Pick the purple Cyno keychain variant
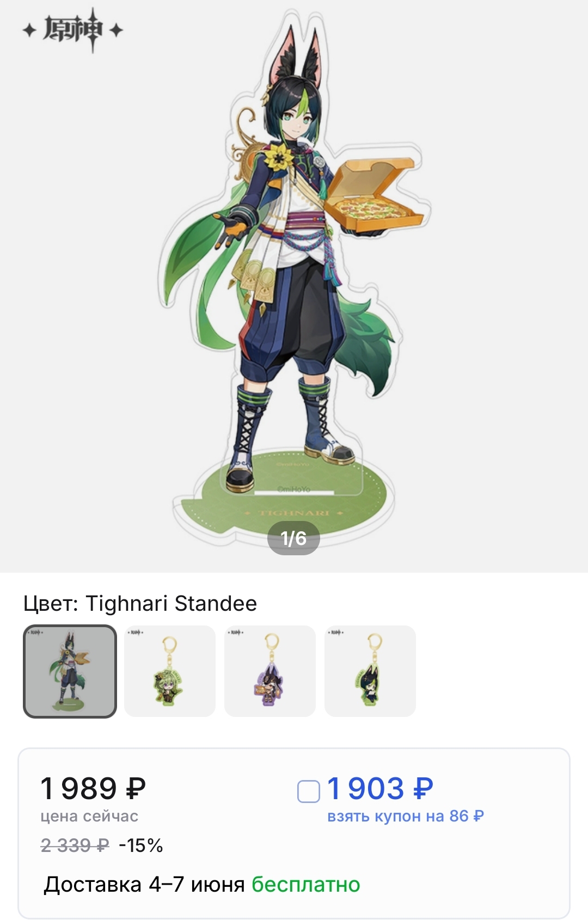 270,671
